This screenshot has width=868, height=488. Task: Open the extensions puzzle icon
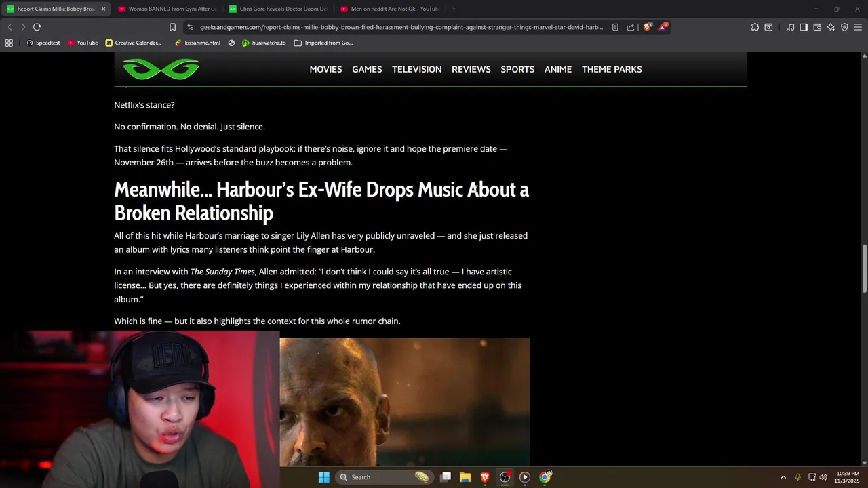755,27
